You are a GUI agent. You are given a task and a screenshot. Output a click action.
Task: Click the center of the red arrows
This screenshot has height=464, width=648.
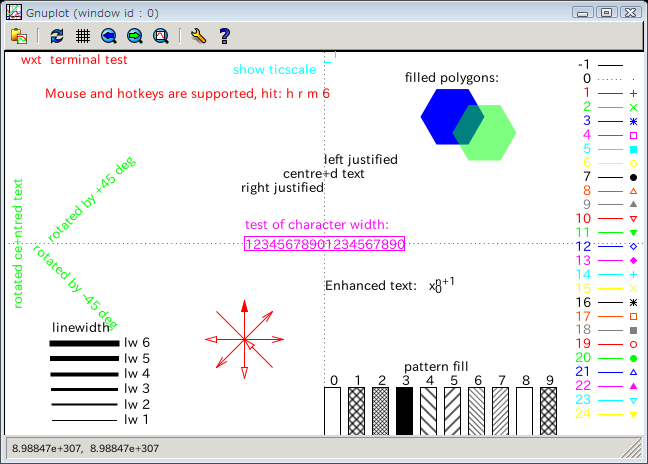coord(243,340)
